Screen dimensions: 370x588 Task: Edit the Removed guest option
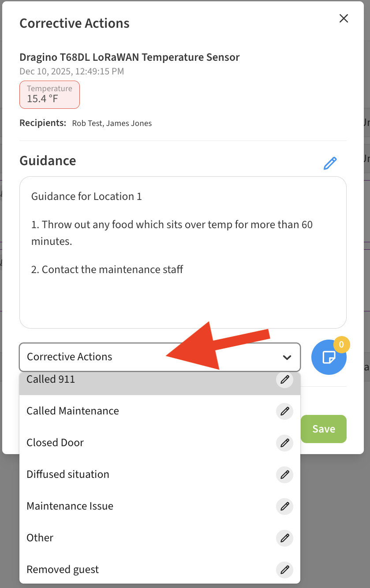pyautogui.click(x=285, y=570)
